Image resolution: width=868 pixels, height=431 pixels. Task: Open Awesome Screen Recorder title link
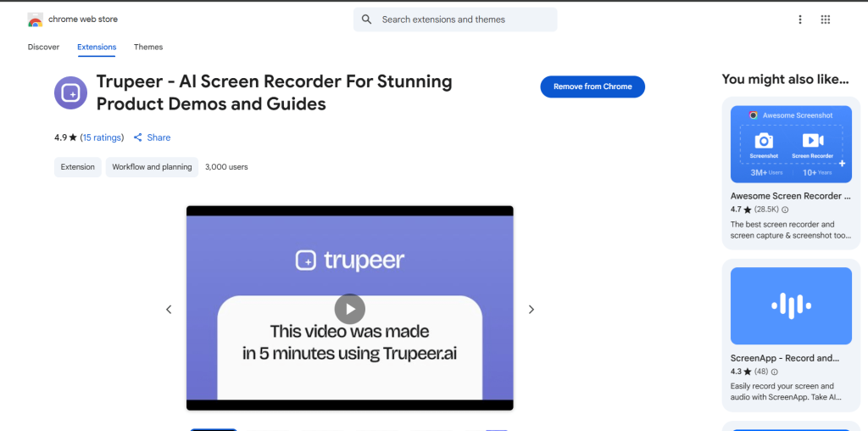791,195
